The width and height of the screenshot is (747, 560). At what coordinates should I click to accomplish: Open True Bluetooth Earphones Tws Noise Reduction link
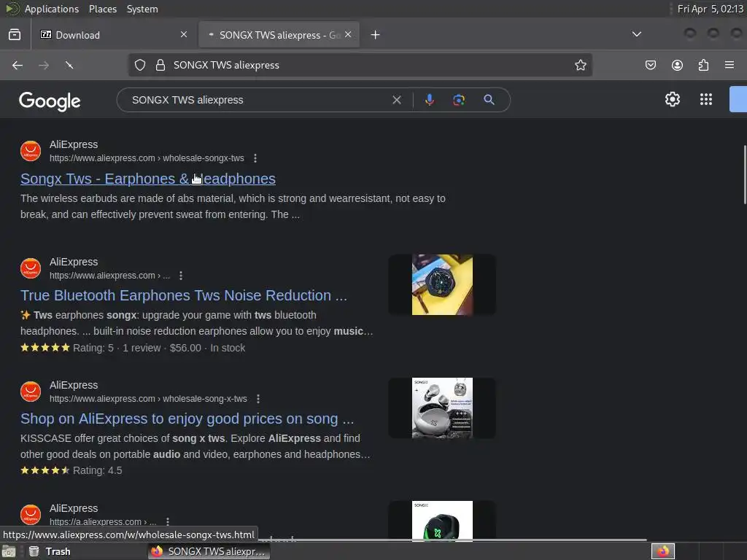(183, 296)
